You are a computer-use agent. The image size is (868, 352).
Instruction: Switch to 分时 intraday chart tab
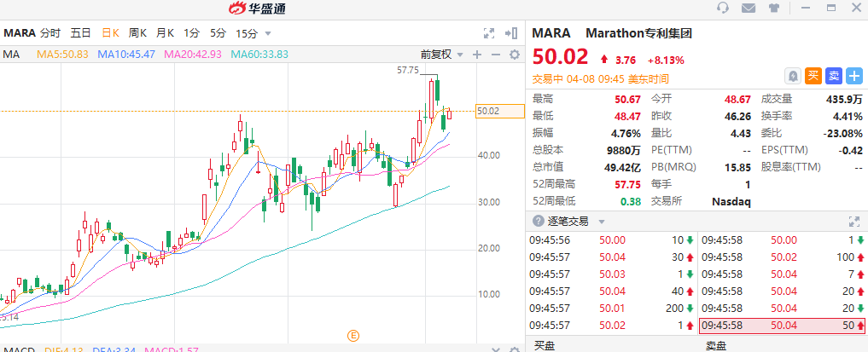(50, 33)
